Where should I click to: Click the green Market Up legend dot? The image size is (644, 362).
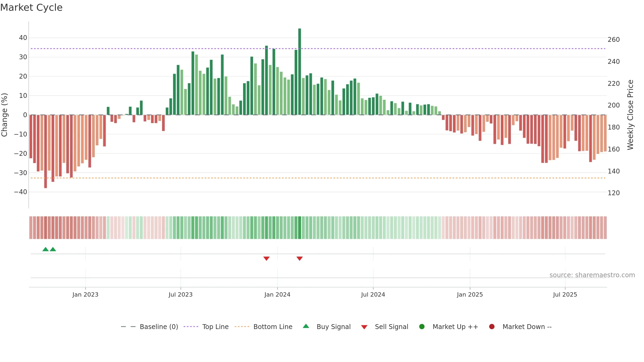[x=422, y=327]
